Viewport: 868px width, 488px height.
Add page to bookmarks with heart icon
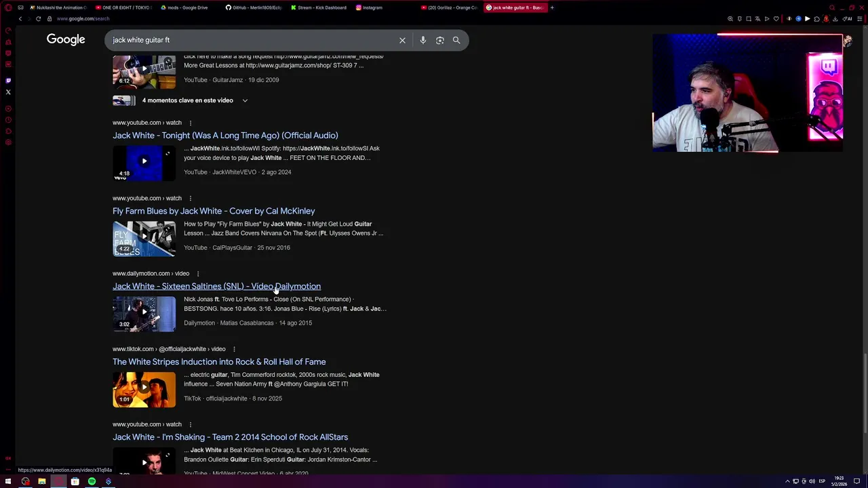(x=776, y=19)
